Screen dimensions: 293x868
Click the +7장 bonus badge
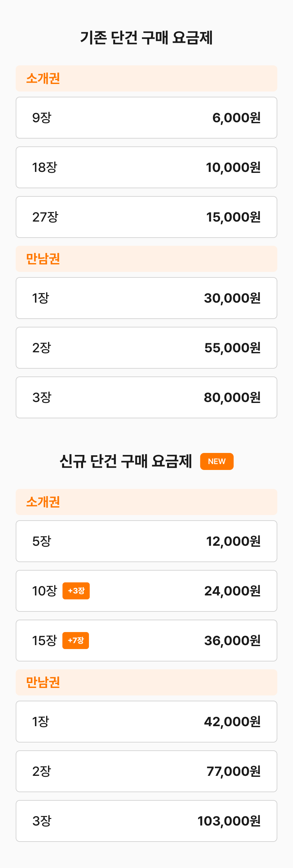pos(76,641)
